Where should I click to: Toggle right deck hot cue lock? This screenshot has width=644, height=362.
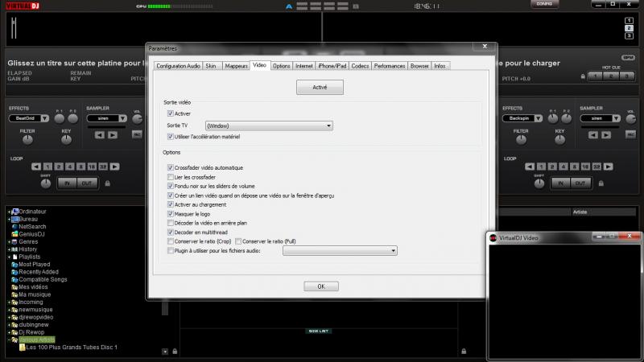[583, 76]
